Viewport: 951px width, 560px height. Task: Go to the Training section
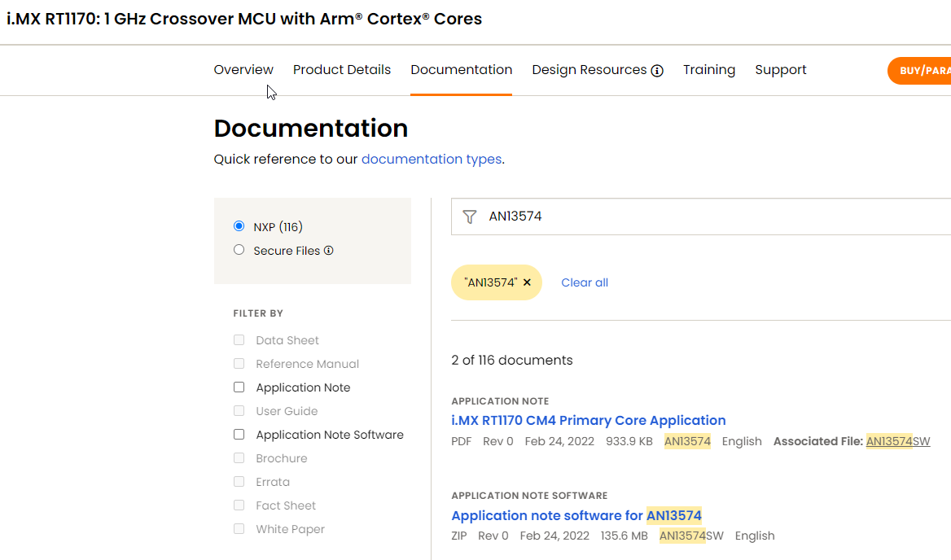708,69
